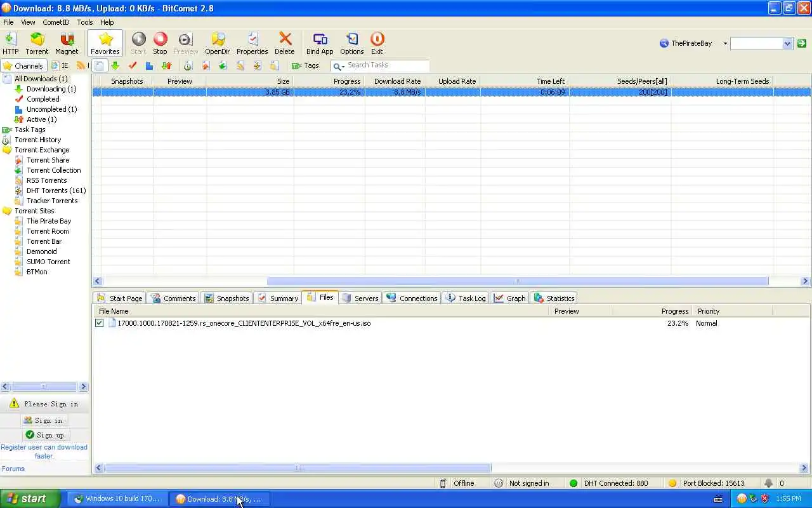Open the Tags filter button
Screen dimensions: 812x508
305,65
